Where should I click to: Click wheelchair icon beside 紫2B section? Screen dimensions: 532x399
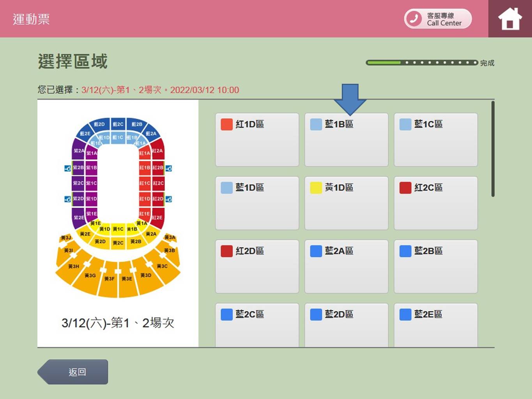[67, 168]
